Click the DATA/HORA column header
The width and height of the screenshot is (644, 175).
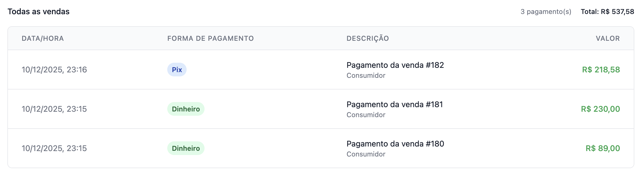(x=43, y=38)
